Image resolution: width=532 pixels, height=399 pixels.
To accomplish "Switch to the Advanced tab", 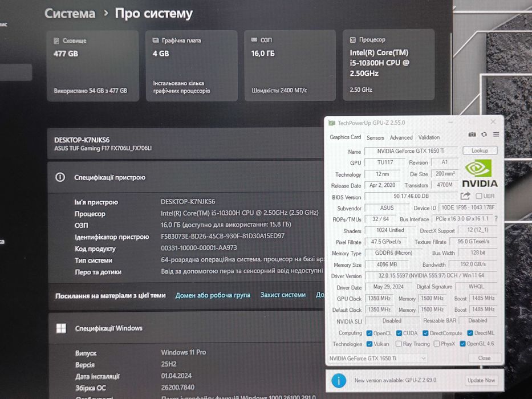I will click(x=401, y=137).
